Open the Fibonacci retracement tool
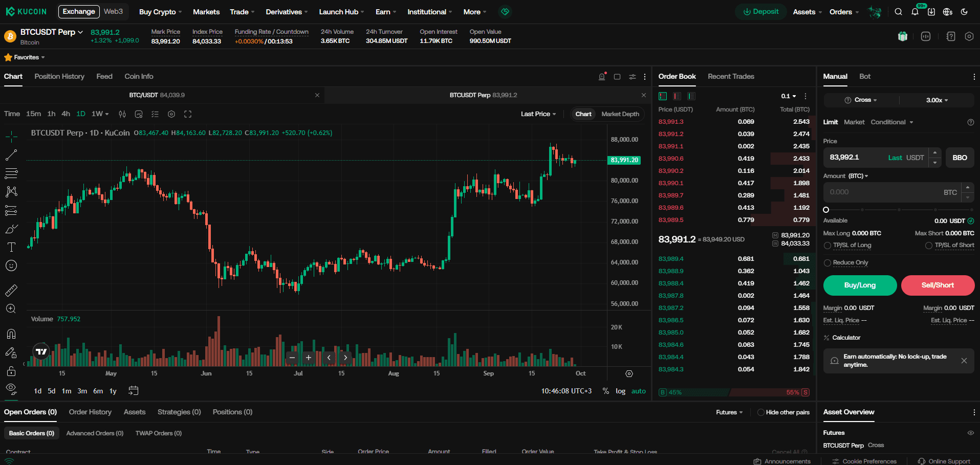Screen dimensions: 980x465 [x=11, y=173]
